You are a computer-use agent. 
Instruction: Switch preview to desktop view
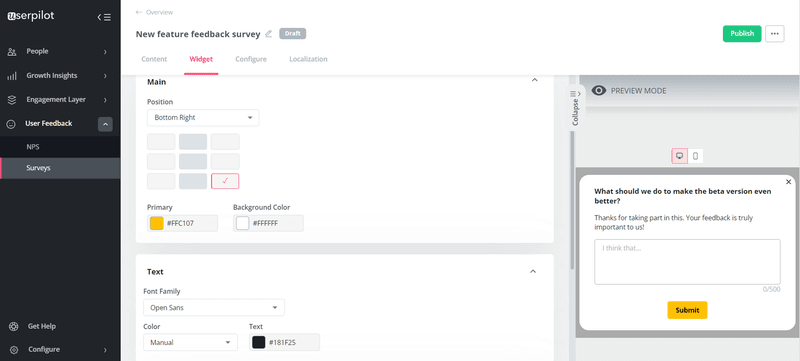click(x=680, y=156)
